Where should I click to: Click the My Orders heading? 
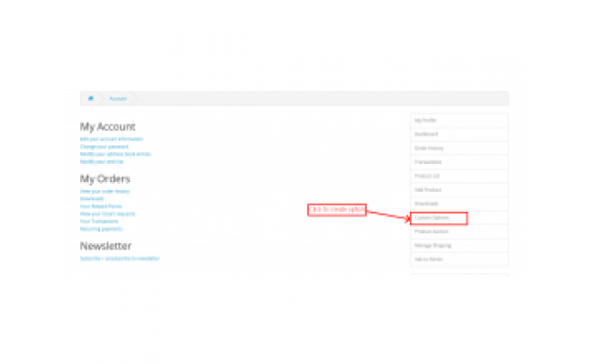point(105,179)
